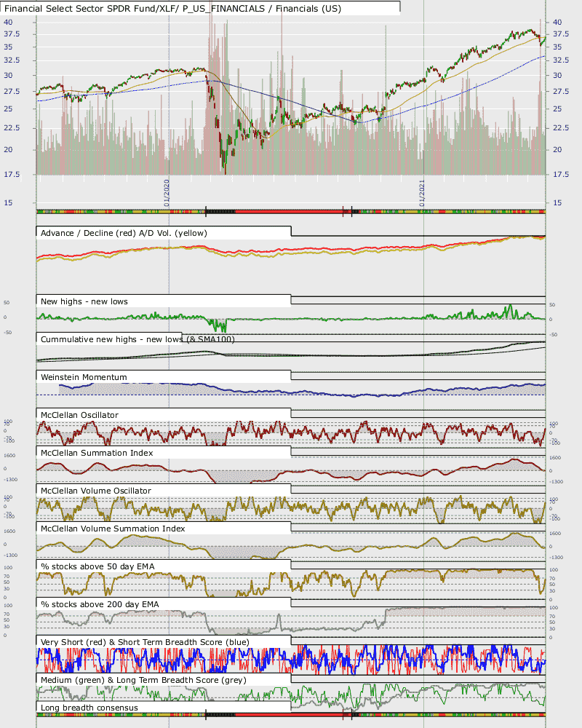Screen dimensions: 582x728
Task: Select the McClellan Volume Oscillator label
Action: [x=95, y=491]
